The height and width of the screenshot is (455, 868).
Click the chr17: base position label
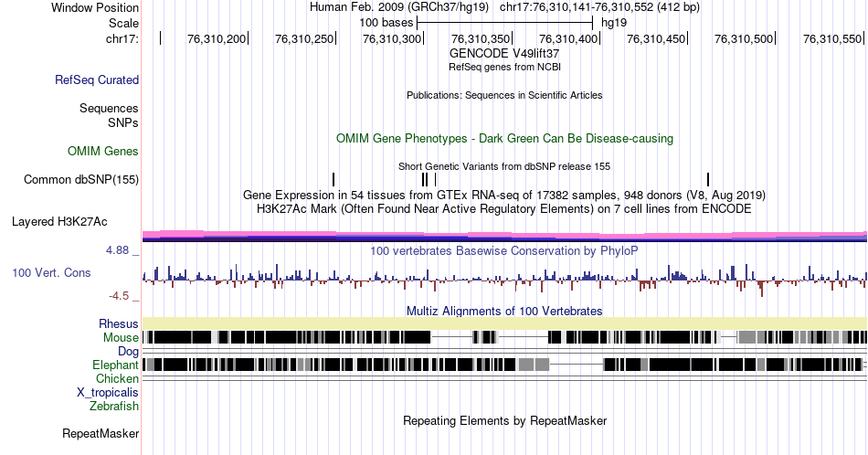(x=122, y=38)
